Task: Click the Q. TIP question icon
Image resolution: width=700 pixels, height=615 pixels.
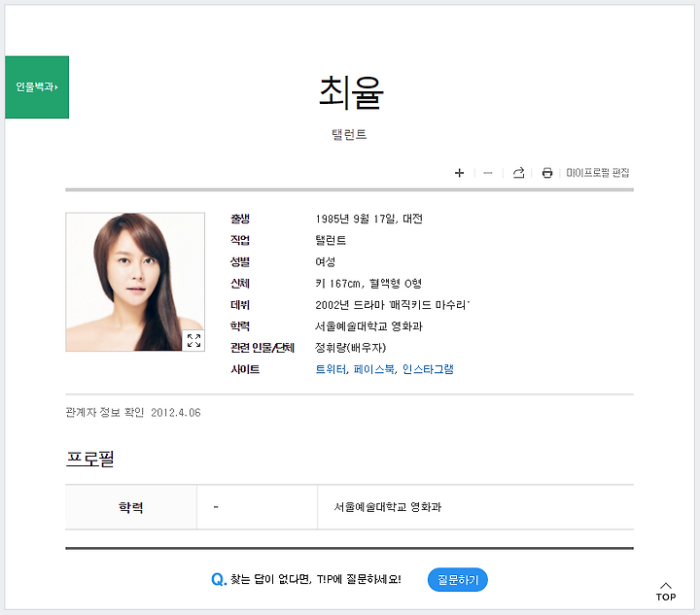Action: 219,580
